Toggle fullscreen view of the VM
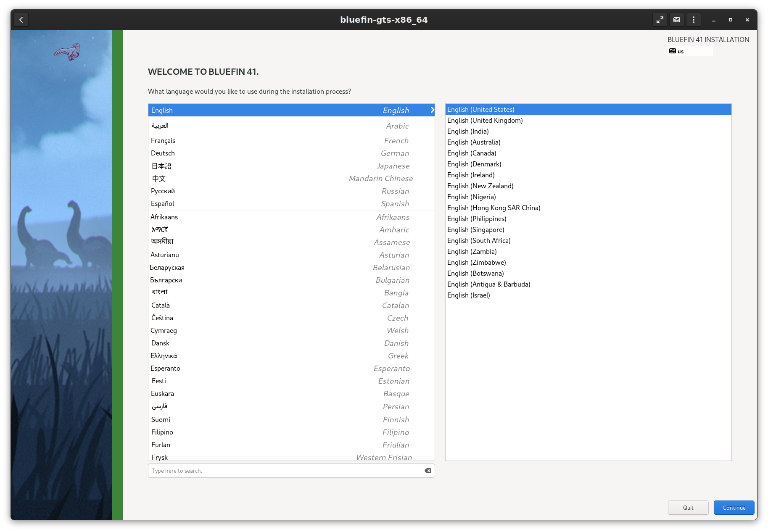 pyautogui.click(x=660, y=20)
